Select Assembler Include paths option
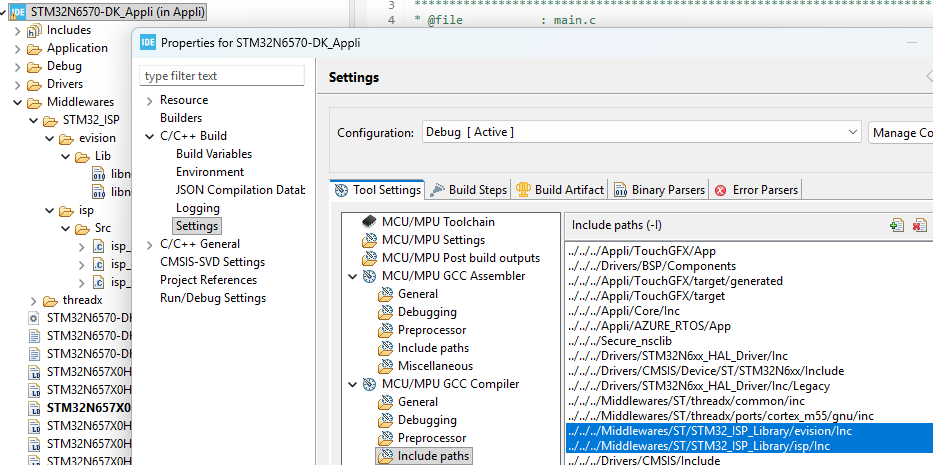Viewport: 933px width, 465px height. tap(433, 348)
